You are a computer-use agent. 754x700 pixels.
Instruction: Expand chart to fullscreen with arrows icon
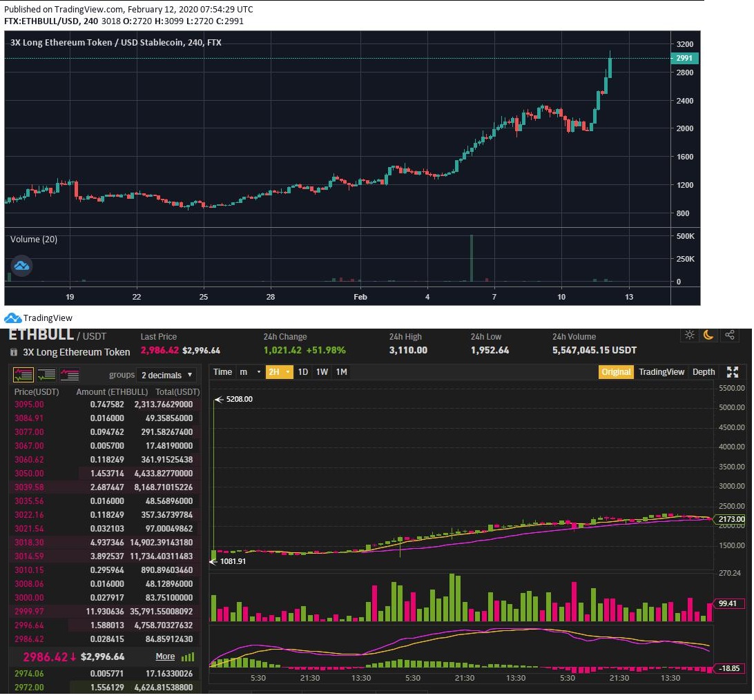coord(733,372)
